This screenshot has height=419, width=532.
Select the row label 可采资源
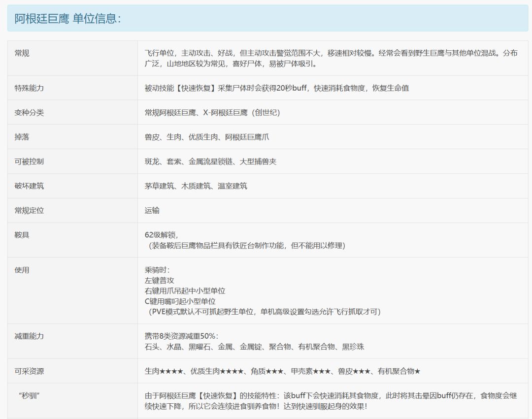pyautogui.click(x=29, y=371)
